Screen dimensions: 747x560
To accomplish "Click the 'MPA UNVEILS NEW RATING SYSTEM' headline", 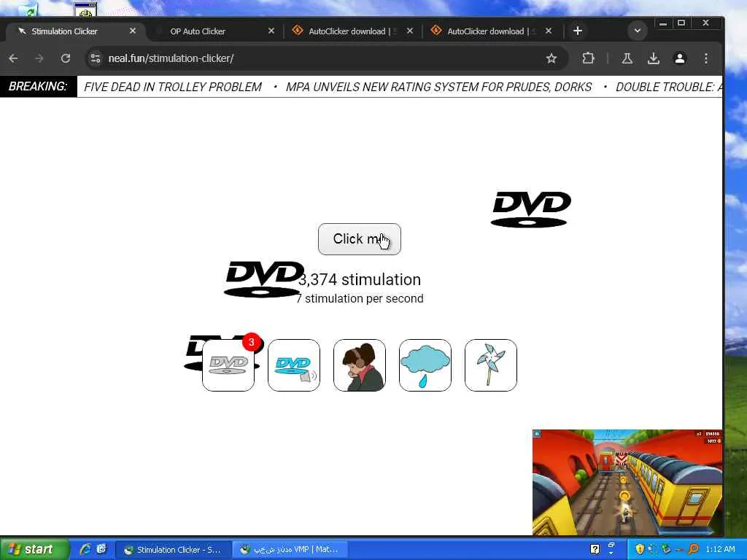I will 438,87.
